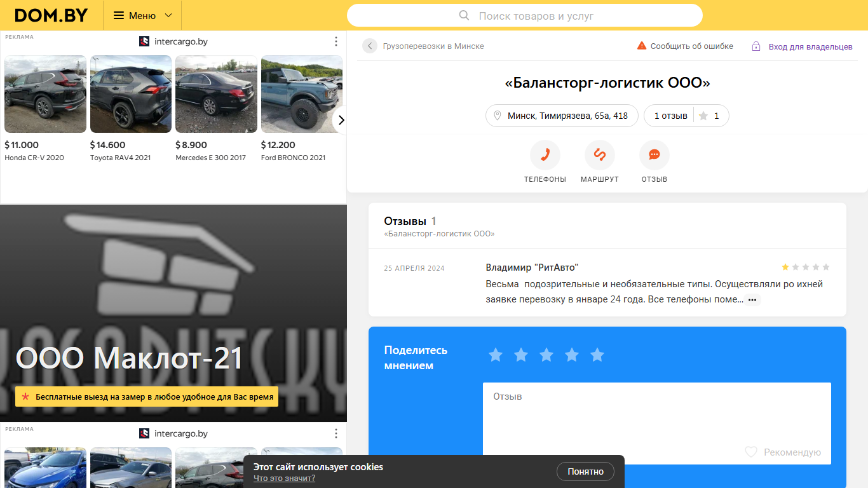Open top ad options three-dot menu
This screenshot has width=868, height=488.
[x=336, y=41]
